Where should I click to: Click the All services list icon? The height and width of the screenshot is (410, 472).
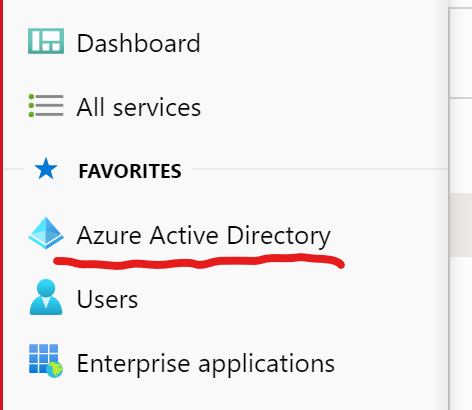coord(46,106)
